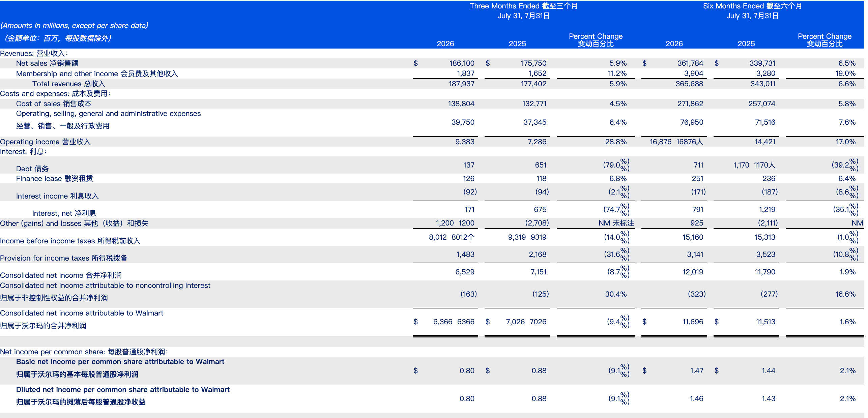Select Interest, net value 1,219

pyautogui.click(x=767, y=210)
